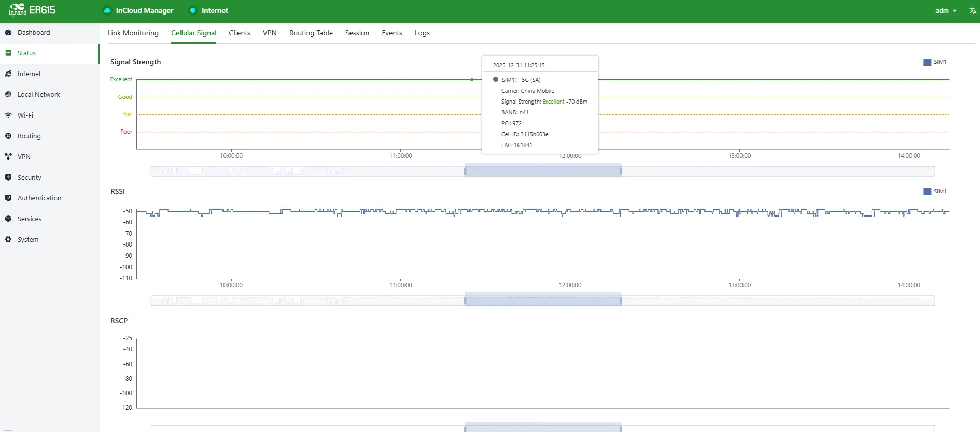Click the Internet icon in sidebar
The height and width of the screenshot is (432, 980).
8,74
